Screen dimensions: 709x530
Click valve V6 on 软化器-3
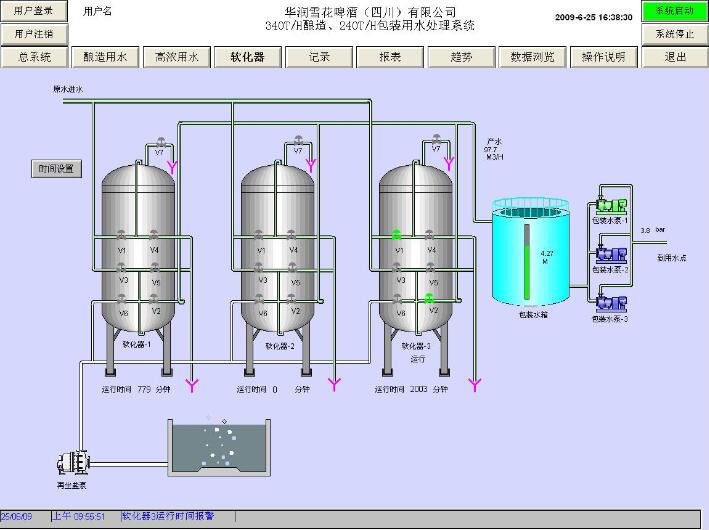click(397, 299)
